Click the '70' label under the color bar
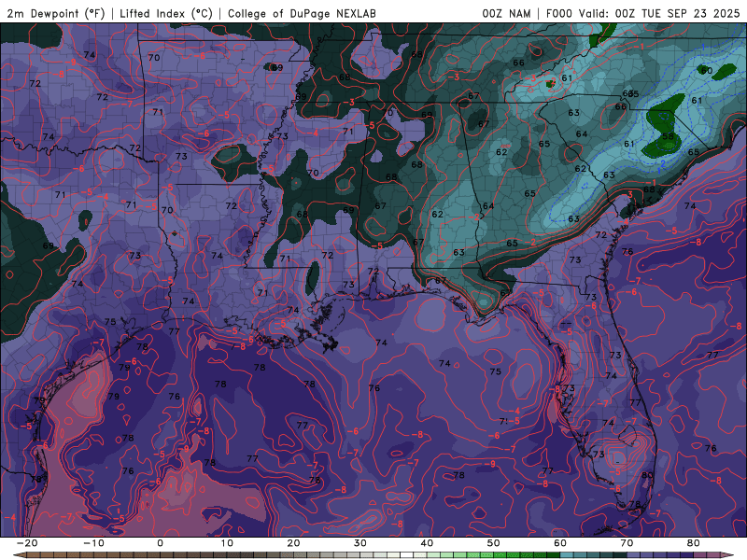 [x=627, y=543]
